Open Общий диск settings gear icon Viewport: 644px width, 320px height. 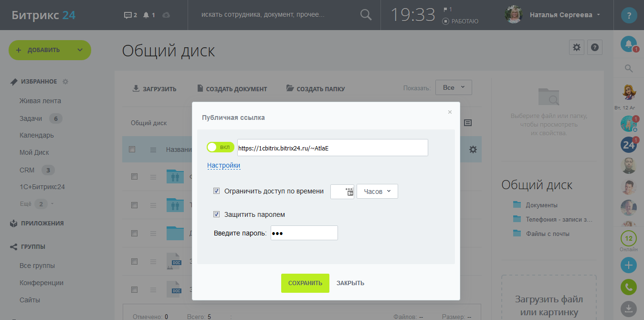click(x=577, y=47)
